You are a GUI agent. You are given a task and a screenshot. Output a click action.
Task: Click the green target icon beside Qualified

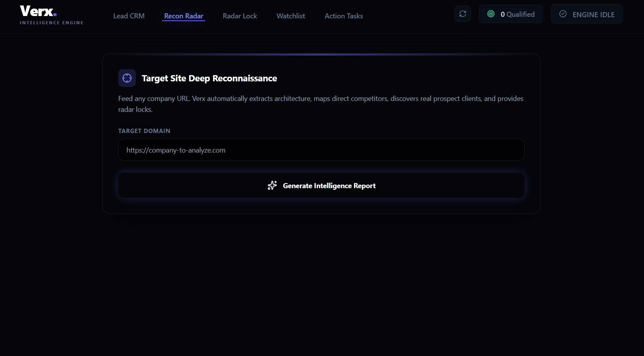491,14
